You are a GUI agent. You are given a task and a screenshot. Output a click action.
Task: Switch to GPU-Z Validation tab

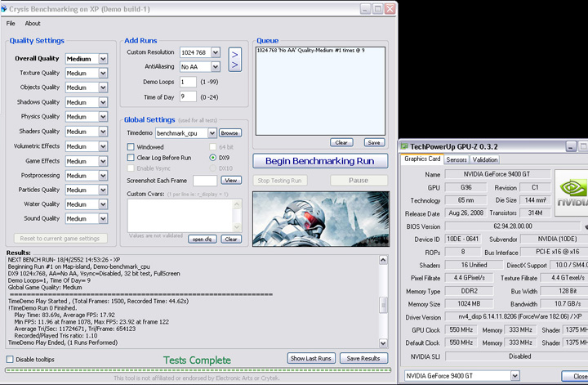pos(485,159)
